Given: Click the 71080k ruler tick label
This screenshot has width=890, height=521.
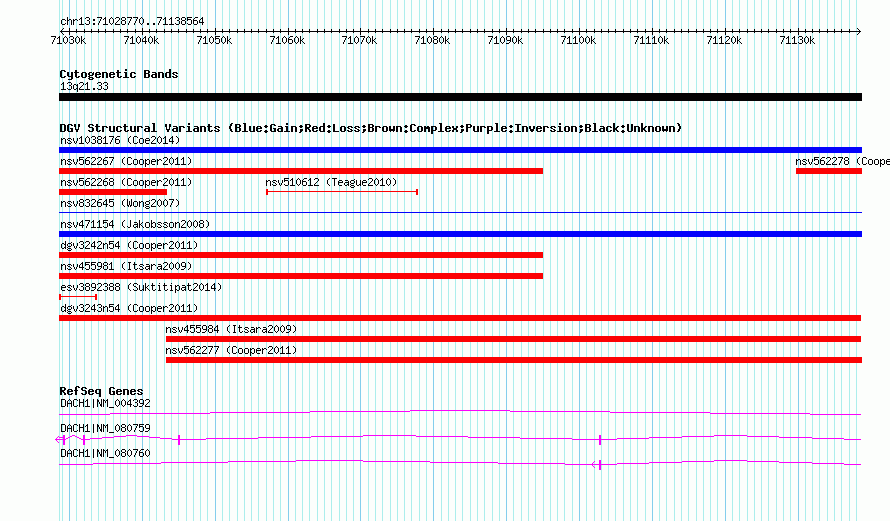Looking at the screenshot, I should click(433, 41).
